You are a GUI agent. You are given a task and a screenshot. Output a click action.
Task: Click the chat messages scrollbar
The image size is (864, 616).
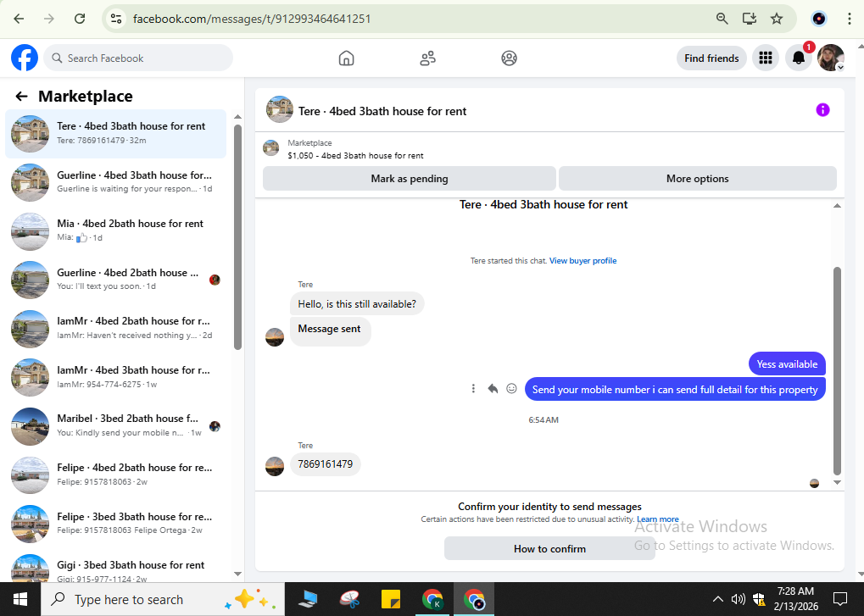tap(837, 370)
